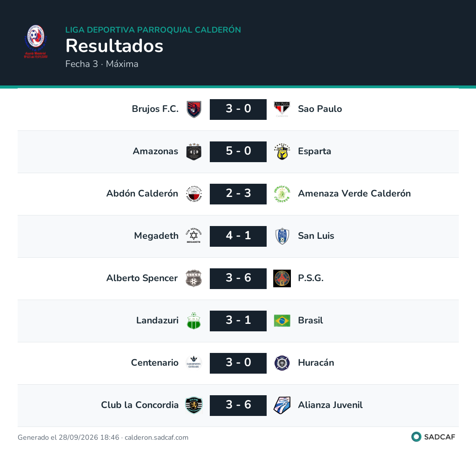Viewport: 476px width, 460px height.
Task: Click the Club la Concordia badge
Action: tap(193, 405)
